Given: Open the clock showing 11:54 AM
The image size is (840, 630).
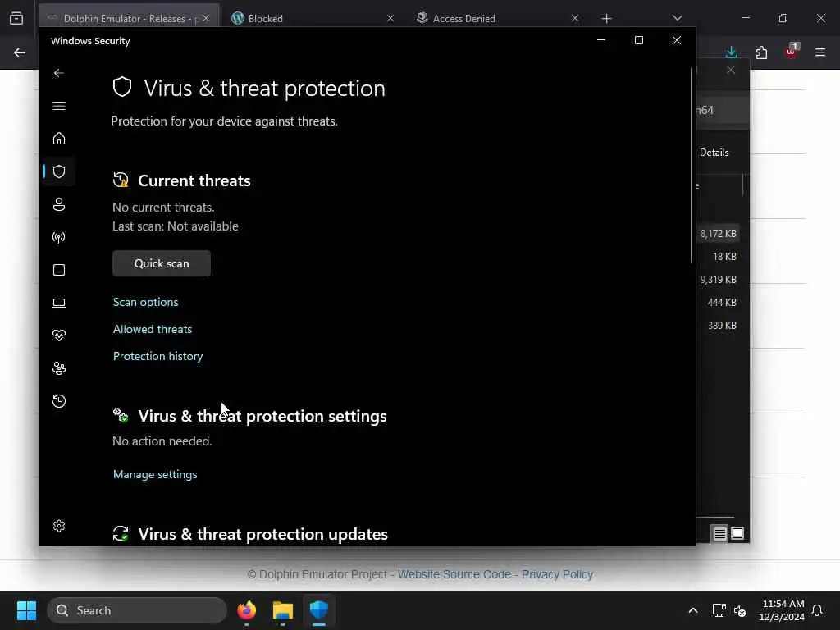Looking at the screenshot, I should coord(782,610).
